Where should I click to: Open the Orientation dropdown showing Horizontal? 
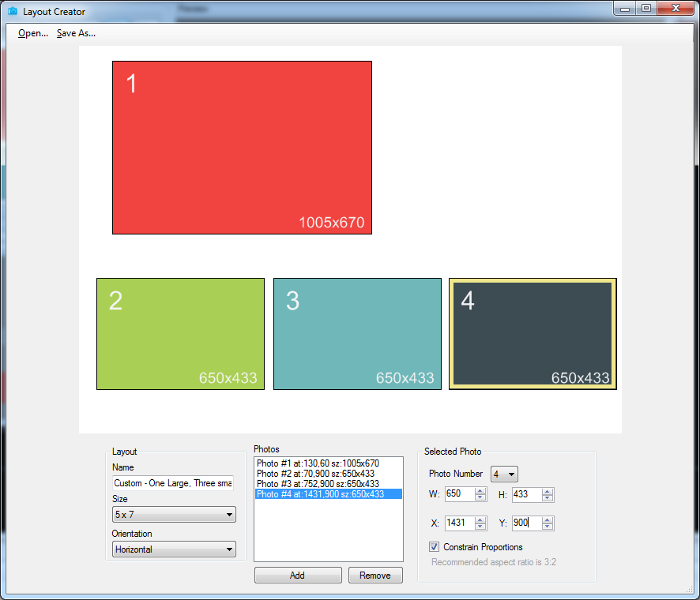coord(174,549)
